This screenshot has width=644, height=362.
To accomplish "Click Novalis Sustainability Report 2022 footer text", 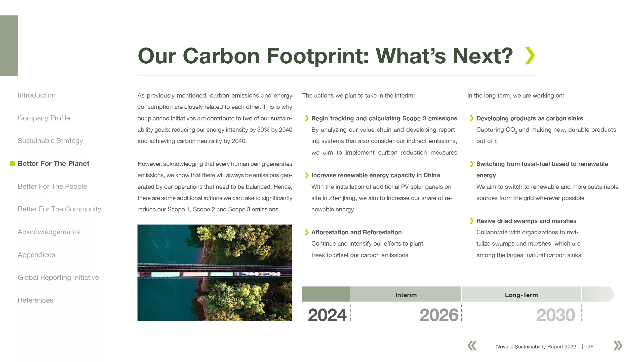I will [536, 347].
